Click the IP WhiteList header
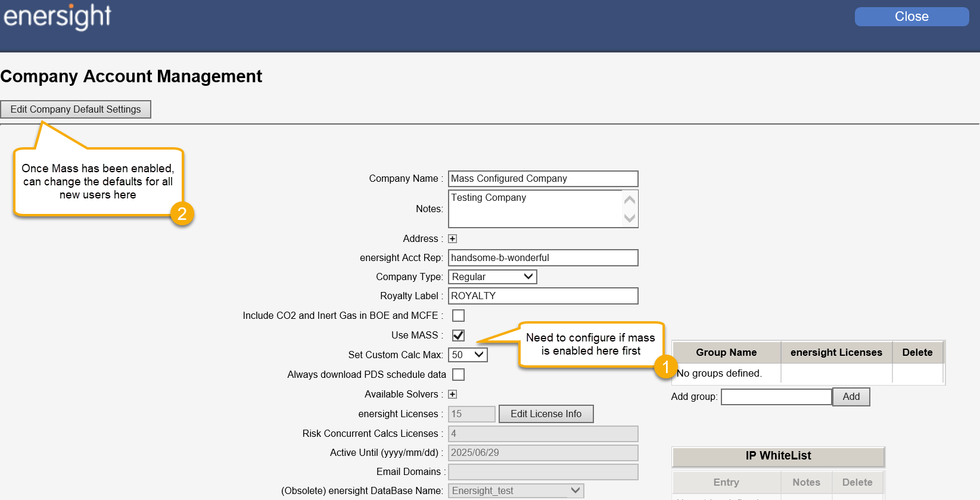980x500 pixels. (x=778, y=456)
